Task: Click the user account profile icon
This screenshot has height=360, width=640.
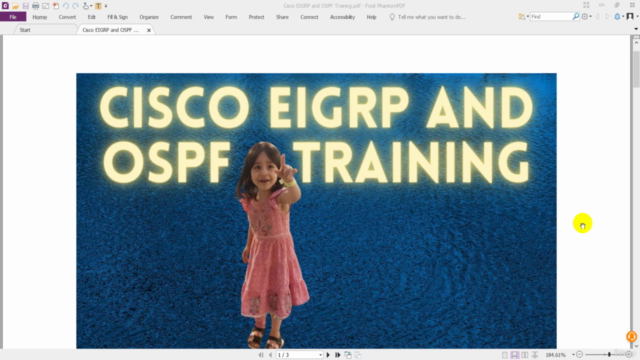Action: [x=630, y=16]
